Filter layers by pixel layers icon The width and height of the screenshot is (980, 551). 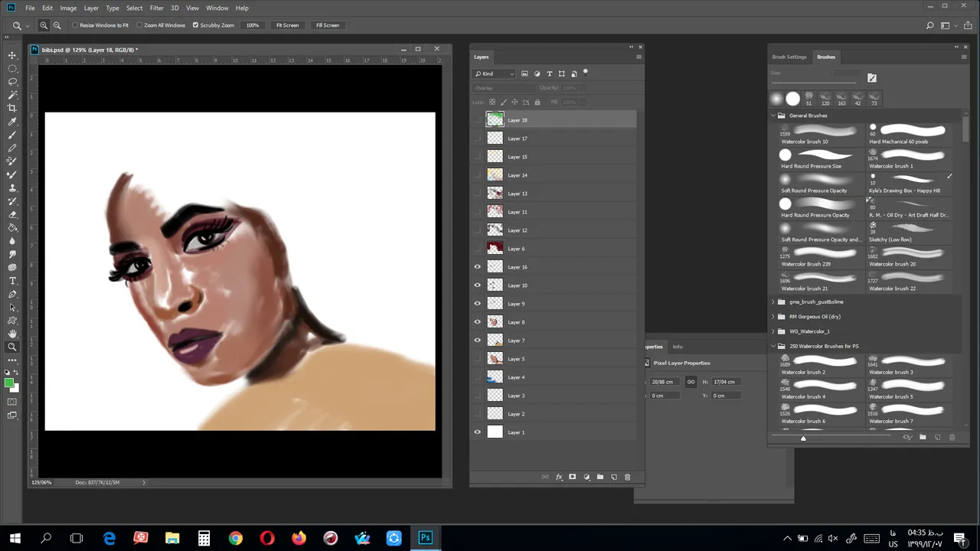[x=524, y=73]
